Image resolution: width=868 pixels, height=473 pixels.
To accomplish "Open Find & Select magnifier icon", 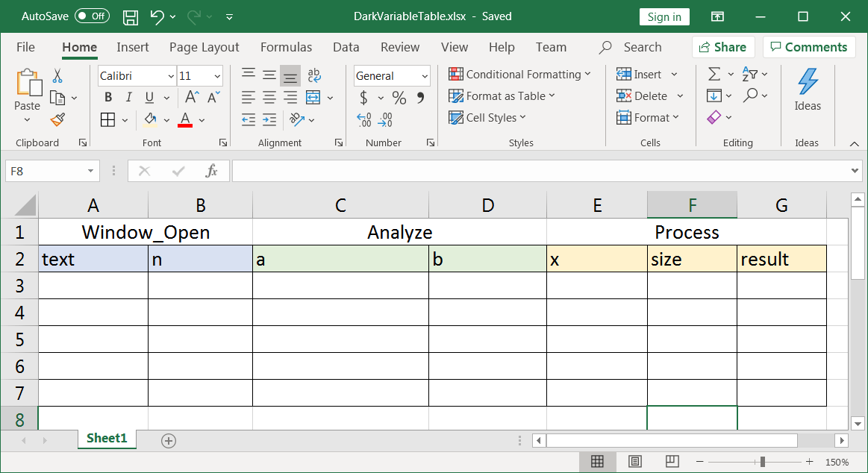I will coord(750,95).
